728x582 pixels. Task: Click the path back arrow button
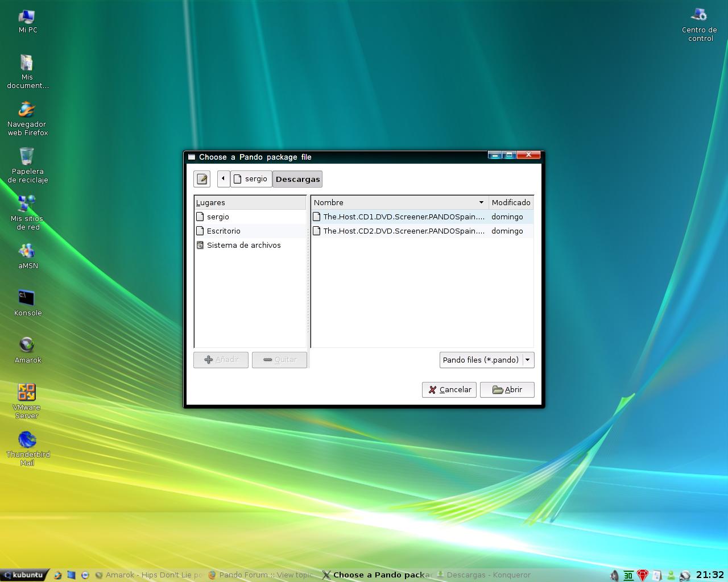(223, 178)
